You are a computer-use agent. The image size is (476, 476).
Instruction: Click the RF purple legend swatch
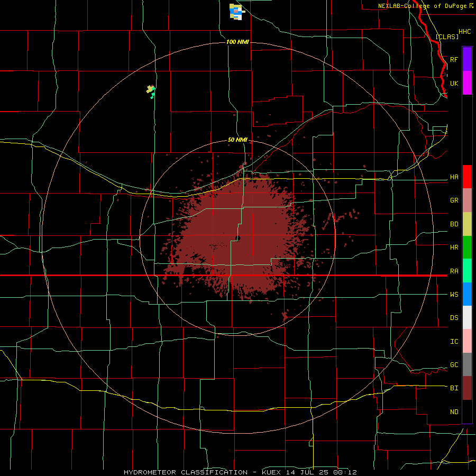tap(467, 59)
